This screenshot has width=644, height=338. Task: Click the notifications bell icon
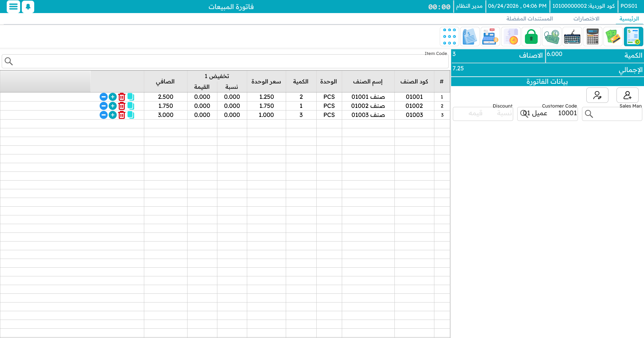pos(28,6)
